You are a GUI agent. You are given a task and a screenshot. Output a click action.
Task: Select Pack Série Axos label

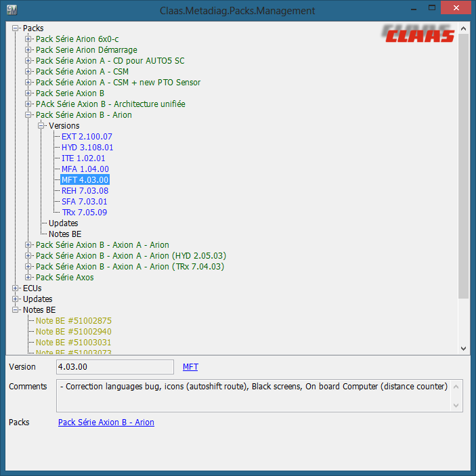click(x=64, y=278)
